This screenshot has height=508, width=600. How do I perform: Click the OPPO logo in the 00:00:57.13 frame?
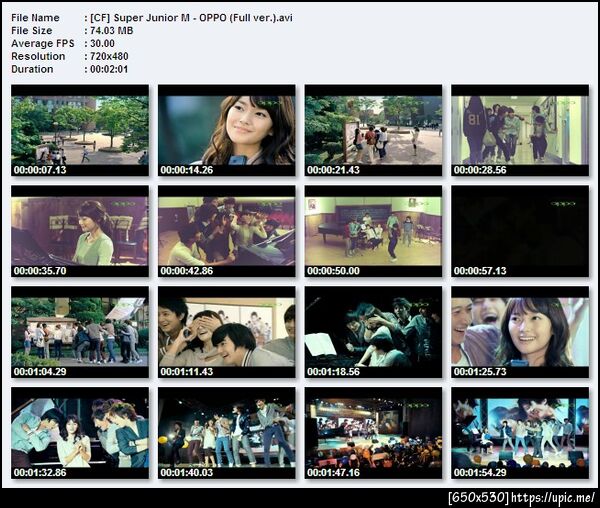pos(563,204)
